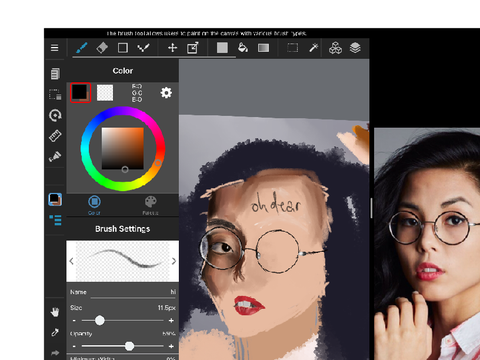This screenshot has height=360, width=480.
Task: Click the 'oh dear' text on the canvas painting
Action: [275, 203]
